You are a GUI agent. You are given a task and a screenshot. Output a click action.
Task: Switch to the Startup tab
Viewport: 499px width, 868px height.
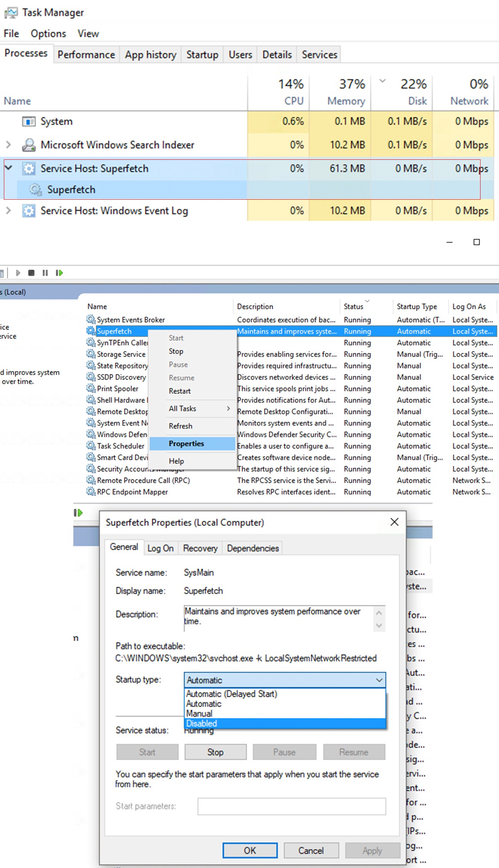click(202, 55)
